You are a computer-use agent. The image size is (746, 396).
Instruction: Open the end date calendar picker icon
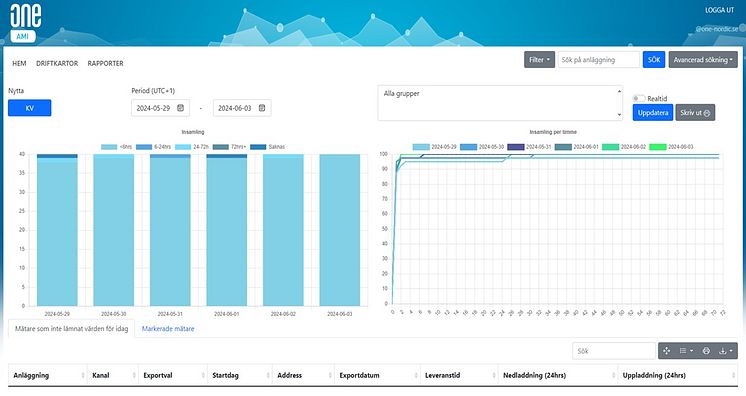coord(262,108)
